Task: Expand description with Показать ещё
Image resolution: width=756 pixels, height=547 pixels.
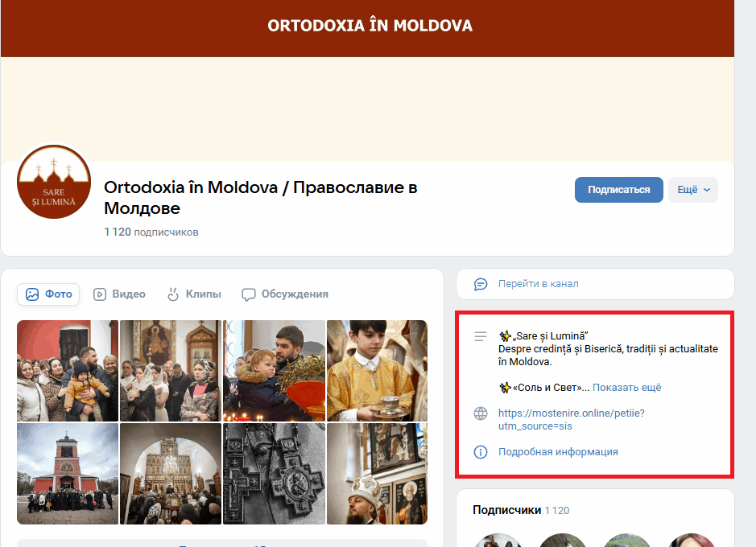Action: (x=627, y=388)
